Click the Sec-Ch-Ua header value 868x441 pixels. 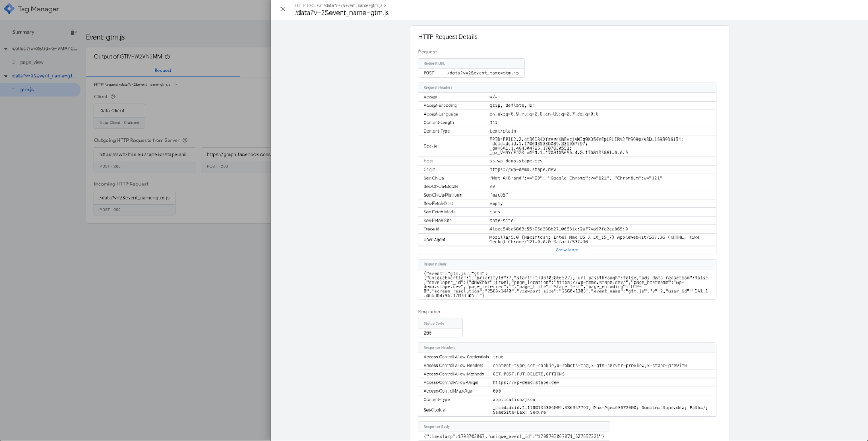(576, 178)
